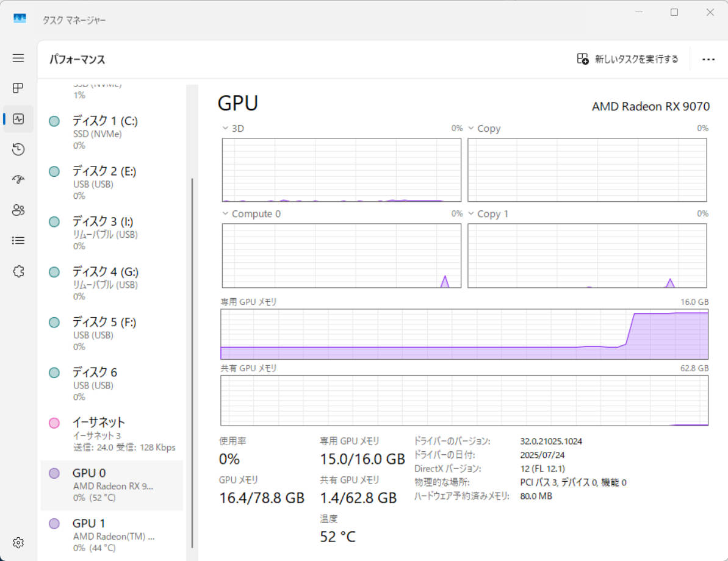Image resolution: width=728 pixels, height=561 pixels.
Task: Click the purple GPU 0 circle icon
Action: click(x=54, y=473)
